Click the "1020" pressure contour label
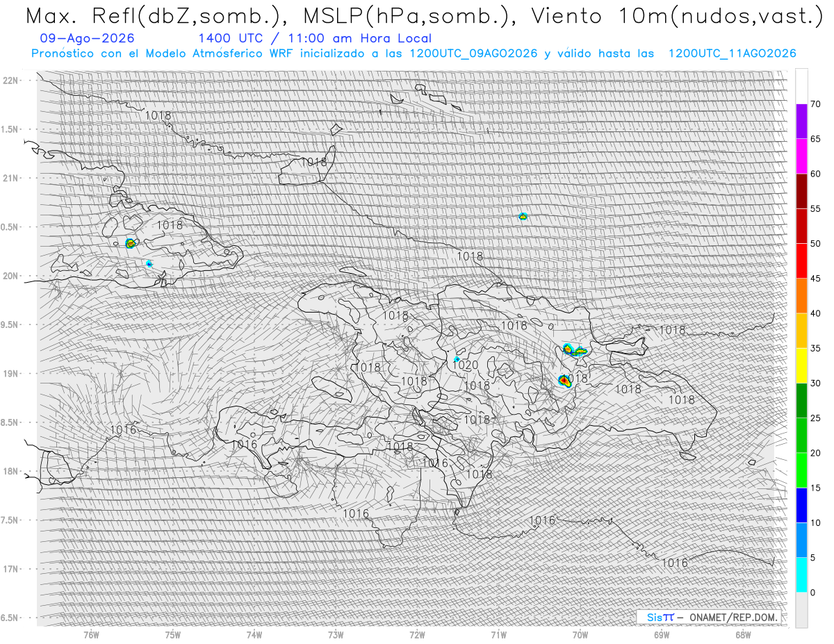Viewport: 834px width, 644px height. pos(465,366)
